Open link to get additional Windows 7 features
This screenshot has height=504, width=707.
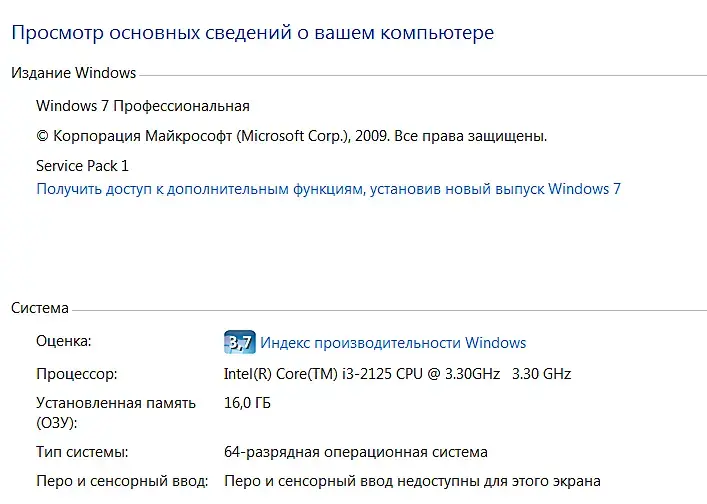pyautogui.click(x=328, y=188)
